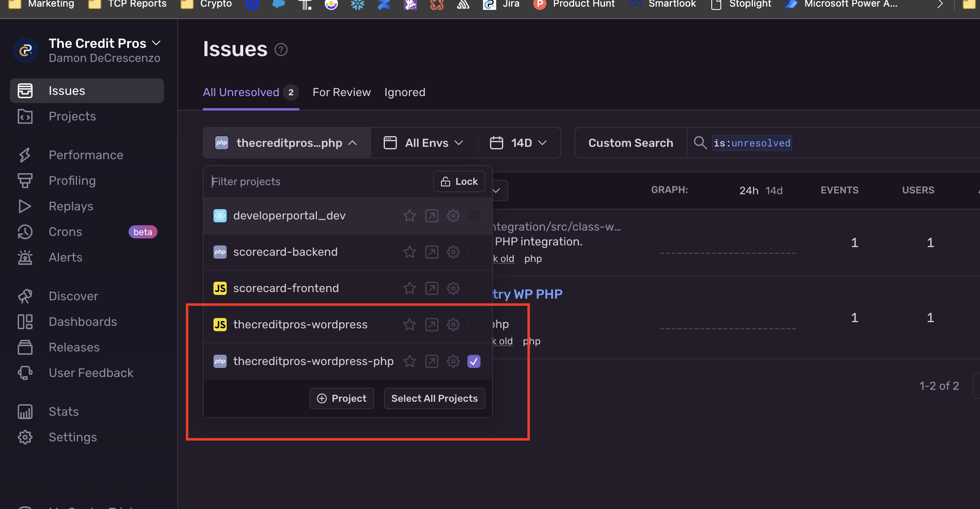Open thecreditpros-wordpress project details arrow icon

[431, 325]
